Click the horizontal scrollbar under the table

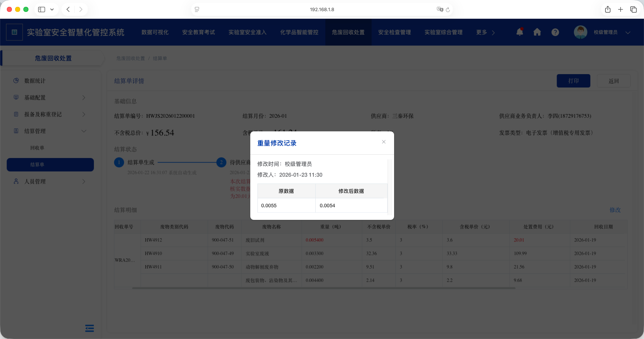click(x=324, y=288)
